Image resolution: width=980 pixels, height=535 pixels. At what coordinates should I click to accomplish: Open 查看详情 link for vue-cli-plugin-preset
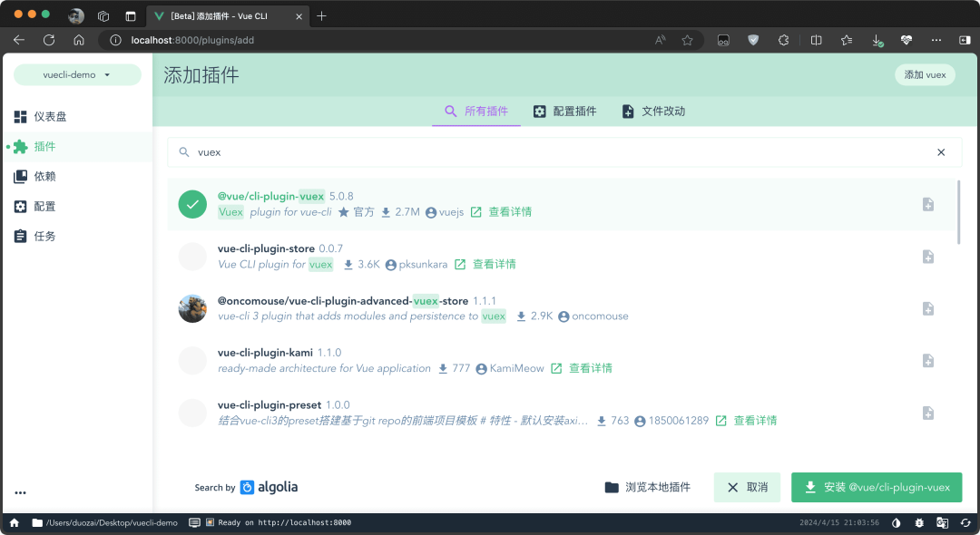pyautogui.click(x=746, y=421)
